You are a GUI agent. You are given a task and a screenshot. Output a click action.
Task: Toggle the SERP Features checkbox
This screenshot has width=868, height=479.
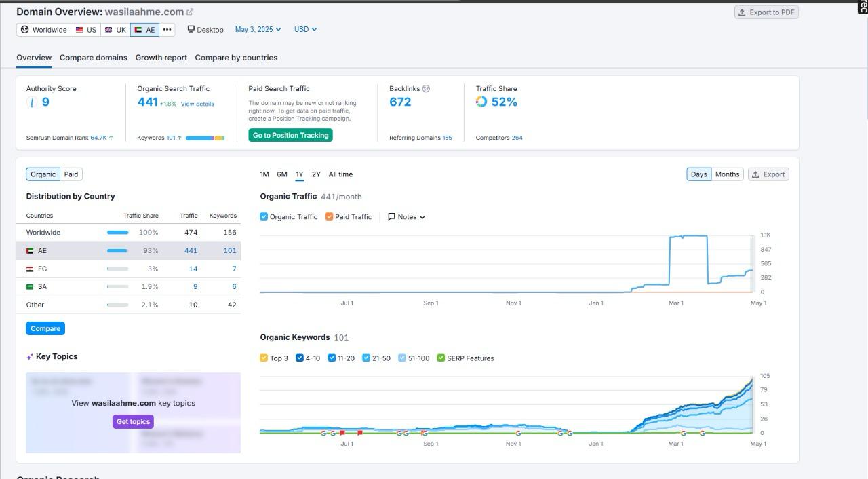pos(441,358)
